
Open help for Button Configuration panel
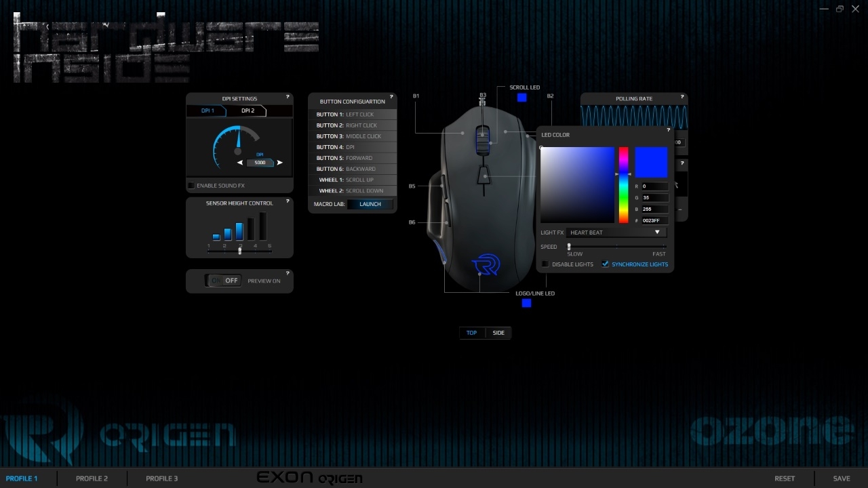click(391, 97)
